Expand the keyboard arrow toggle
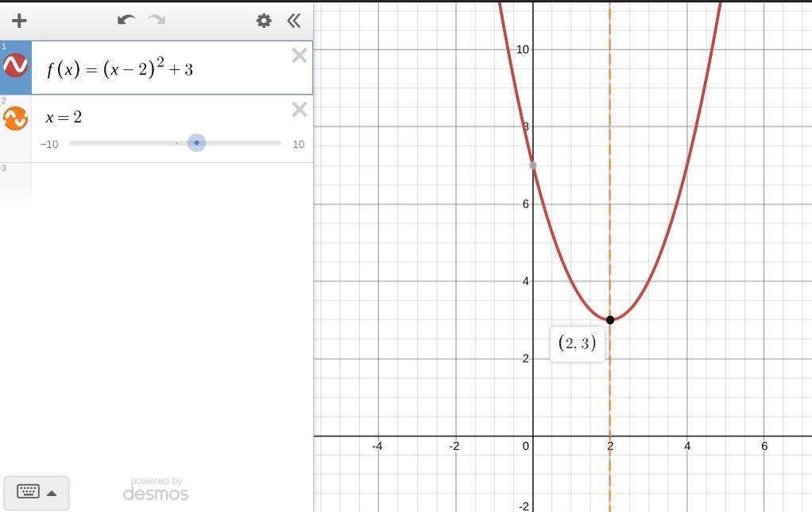The width and height of the screenshot is (812, 512). click(x=52, y=493)
